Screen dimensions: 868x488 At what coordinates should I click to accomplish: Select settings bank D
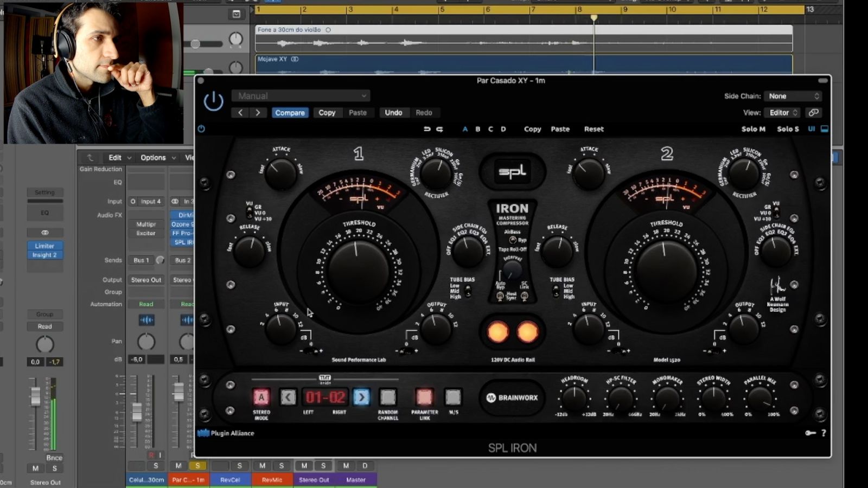tap(503, 129)
